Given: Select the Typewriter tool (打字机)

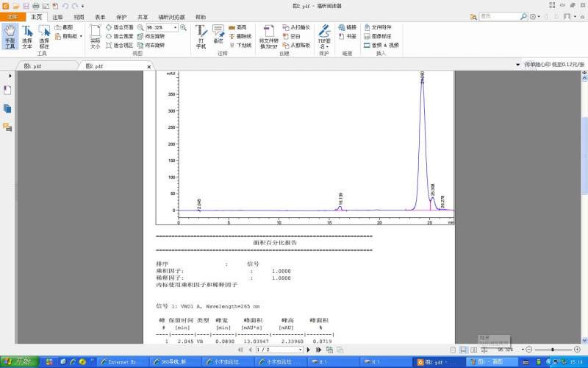Looking at the screenshot, I should coord(201,36).
